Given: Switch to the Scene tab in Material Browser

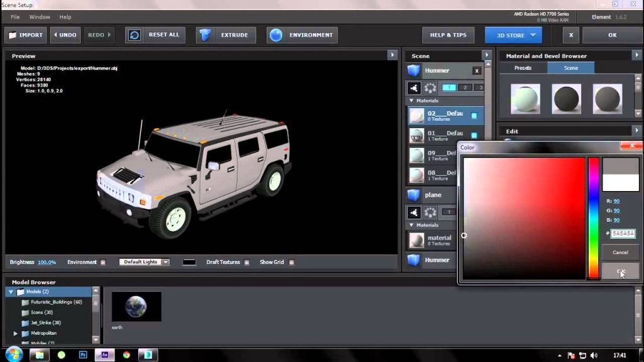Looking at the screenshot, I should pos(570,68).
